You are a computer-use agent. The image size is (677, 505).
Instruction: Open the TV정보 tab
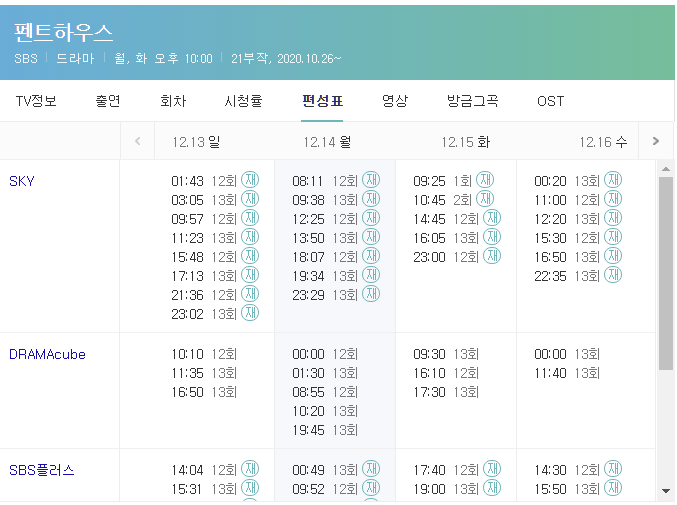[x=36, y=101]
